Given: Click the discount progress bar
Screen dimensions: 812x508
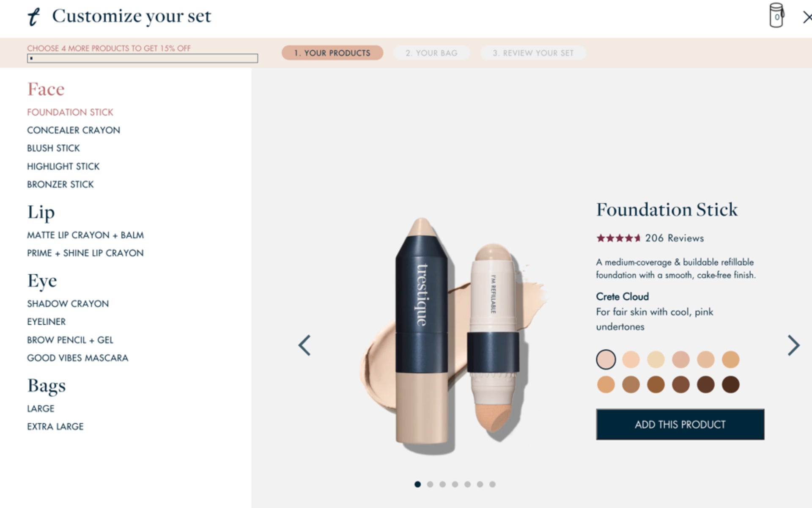Looking at the screenshot, I should coord(143,58).
